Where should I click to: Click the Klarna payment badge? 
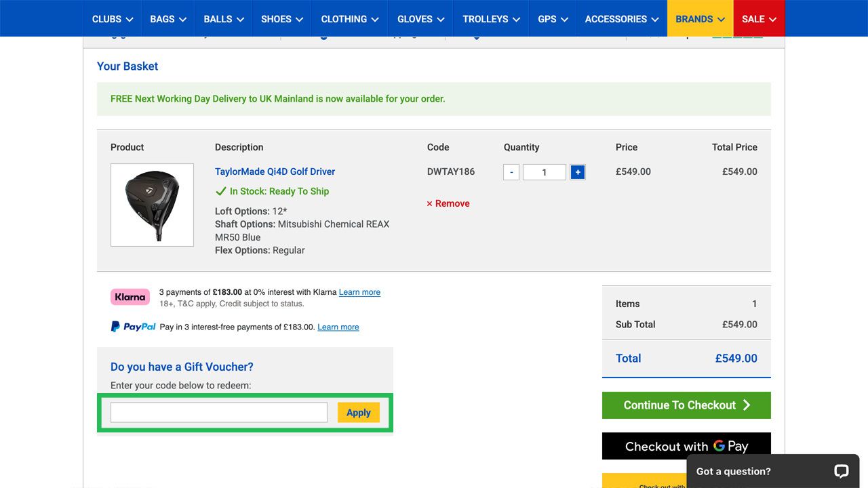pos(130,296)
